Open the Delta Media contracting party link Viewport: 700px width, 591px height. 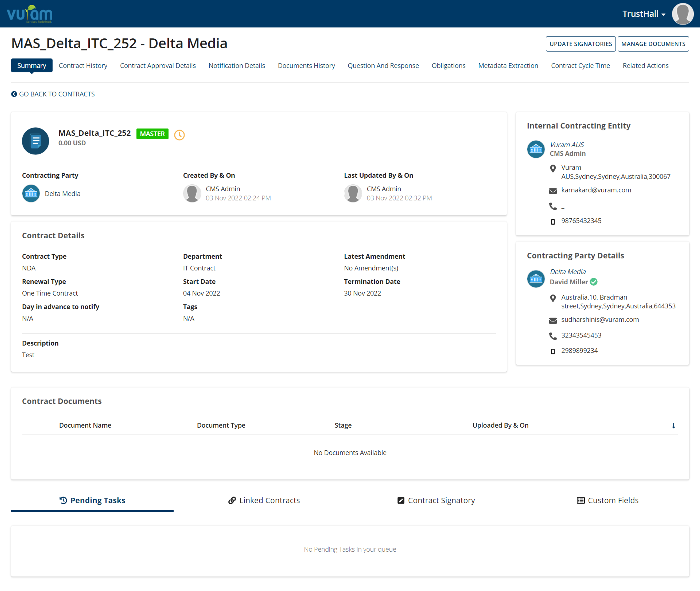[63, 194]
